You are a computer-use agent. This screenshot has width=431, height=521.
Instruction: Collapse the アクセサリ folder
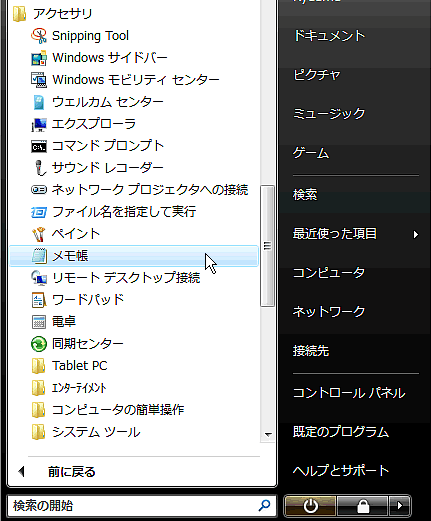52,14
